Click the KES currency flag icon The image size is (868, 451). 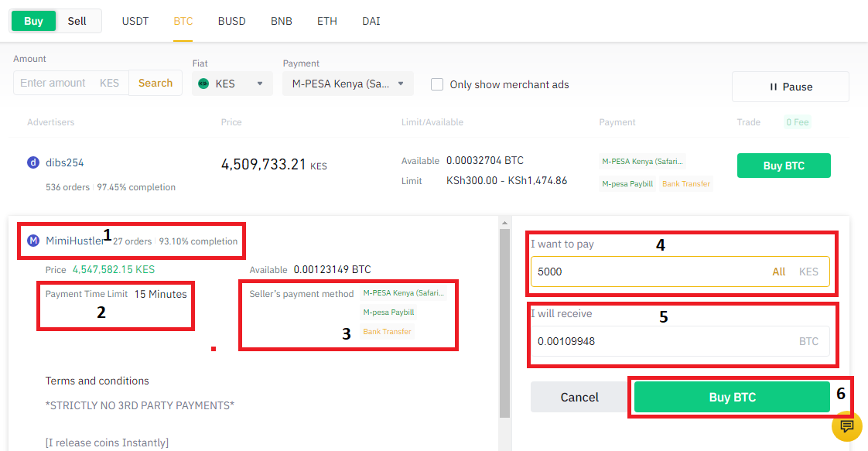pyautogui.click(x=203, y=84)
